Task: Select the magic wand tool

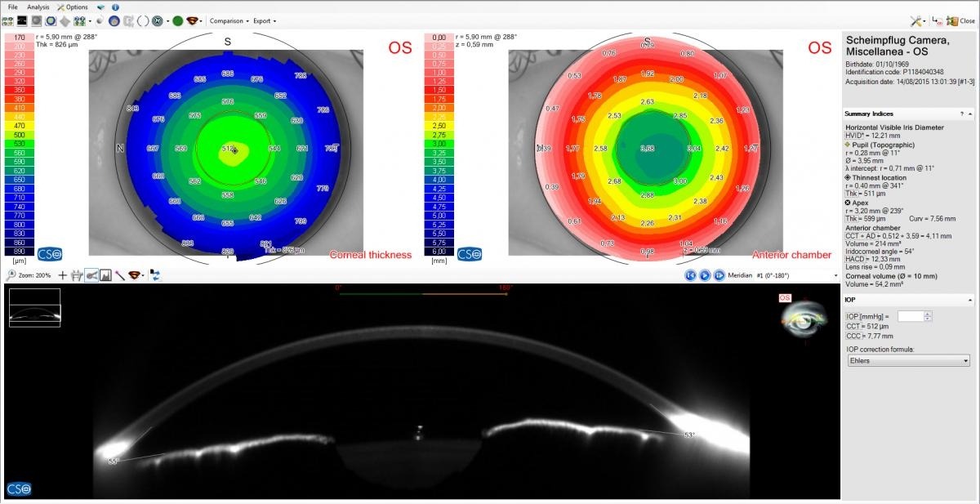Action: (x=119, y=276)
